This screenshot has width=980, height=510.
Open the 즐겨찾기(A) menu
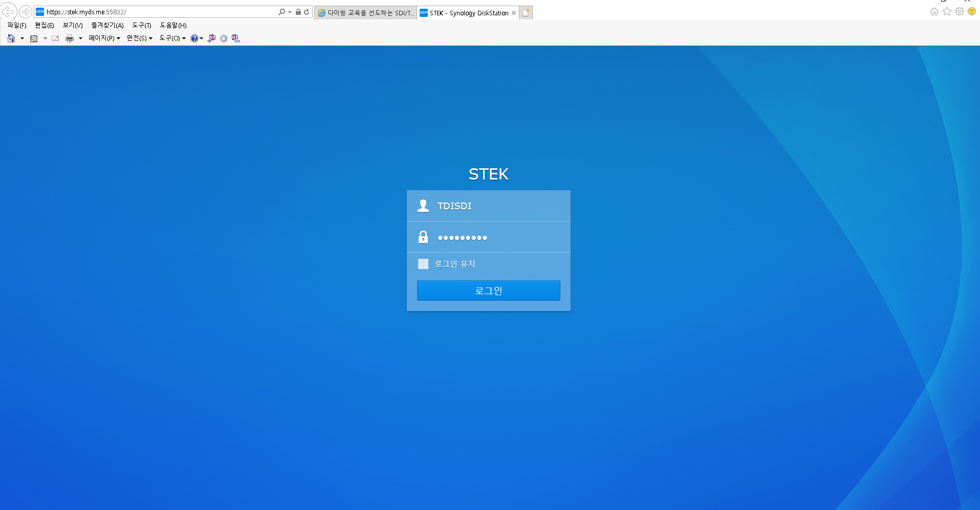pos(107,25)
